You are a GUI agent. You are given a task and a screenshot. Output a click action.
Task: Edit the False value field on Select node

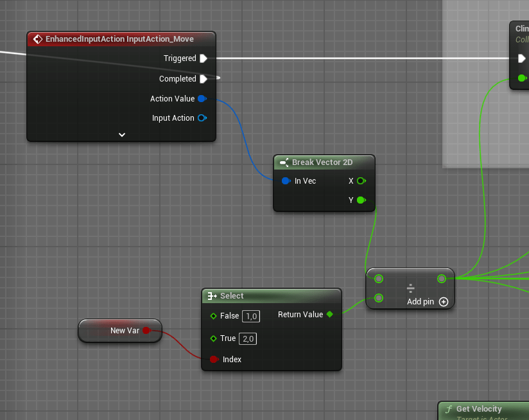pyautogui.click(x=250, y=316)
